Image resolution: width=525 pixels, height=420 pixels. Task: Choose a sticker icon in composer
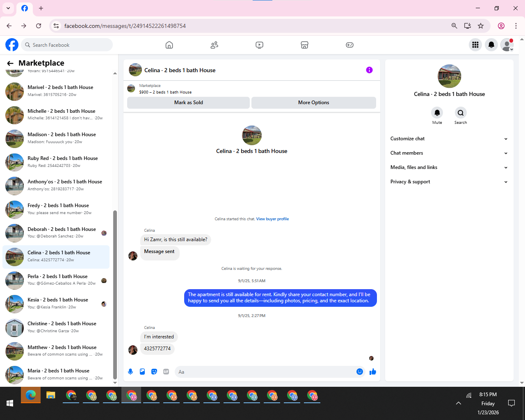[x=154, y=372]
